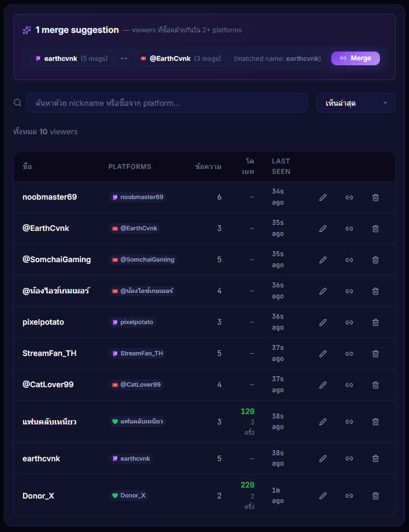409x532 pixels.
Task: Edit the แฟนคลับเหนียว viewer
Action: 323,422
